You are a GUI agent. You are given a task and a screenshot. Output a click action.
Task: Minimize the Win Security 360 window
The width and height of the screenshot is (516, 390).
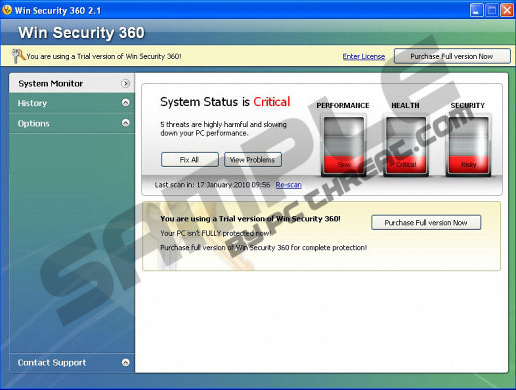coord(476,10)
